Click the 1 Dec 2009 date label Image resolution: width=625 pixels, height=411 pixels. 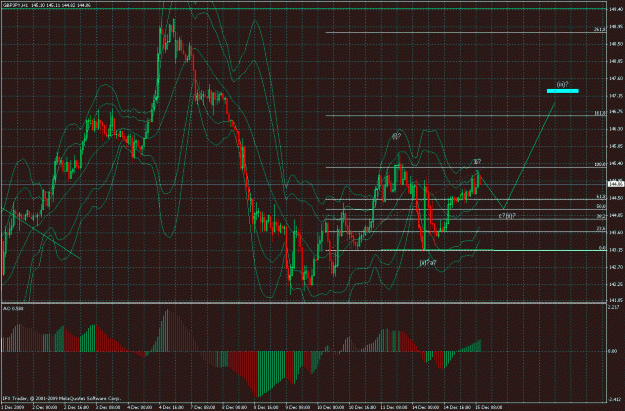[14, 407]
